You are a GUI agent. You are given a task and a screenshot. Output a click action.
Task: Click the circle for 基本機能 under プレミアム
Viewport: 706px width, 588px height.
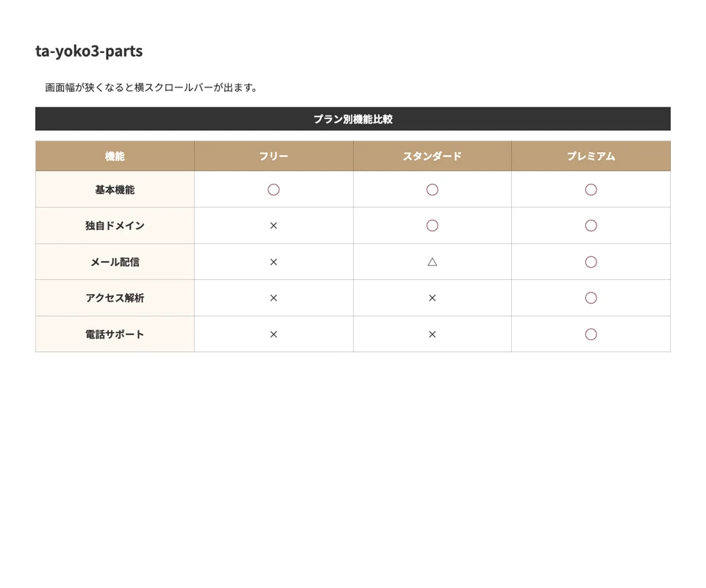point(591,190)
